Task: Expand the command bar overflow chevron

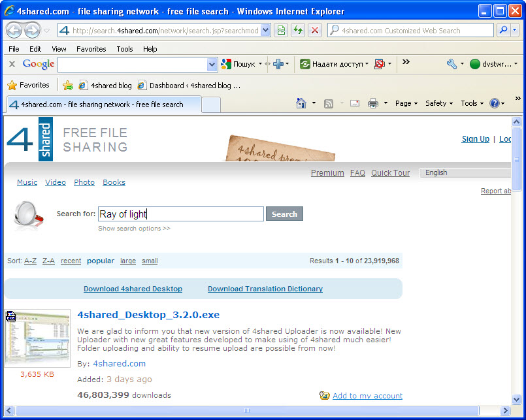Action: pos(518,98)
